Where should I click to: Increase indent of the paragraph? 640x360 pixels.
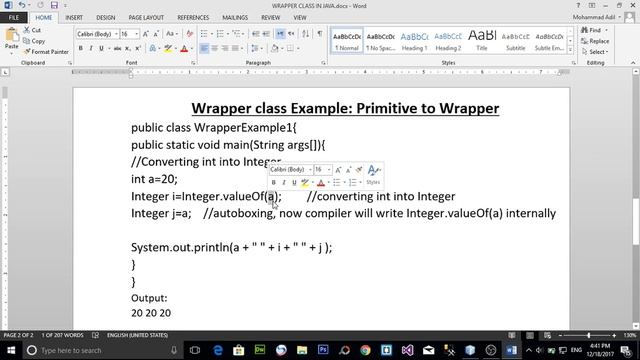(266, 34)
